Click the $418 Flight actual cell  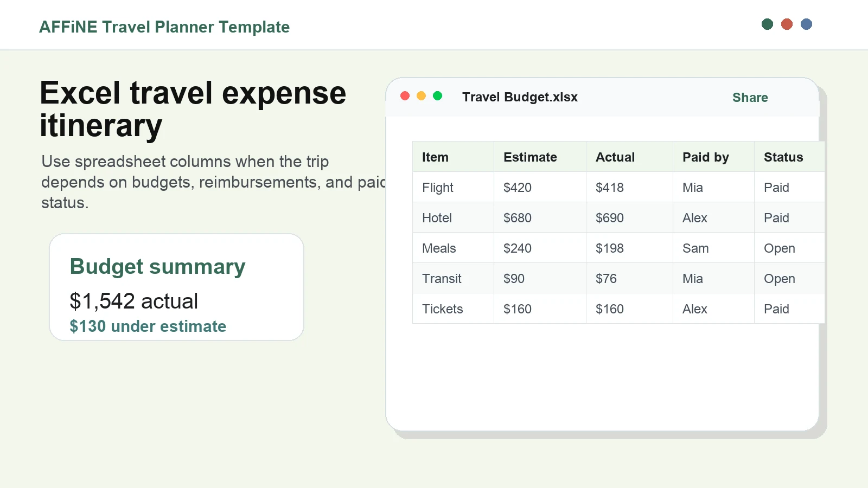click(629, 187)
